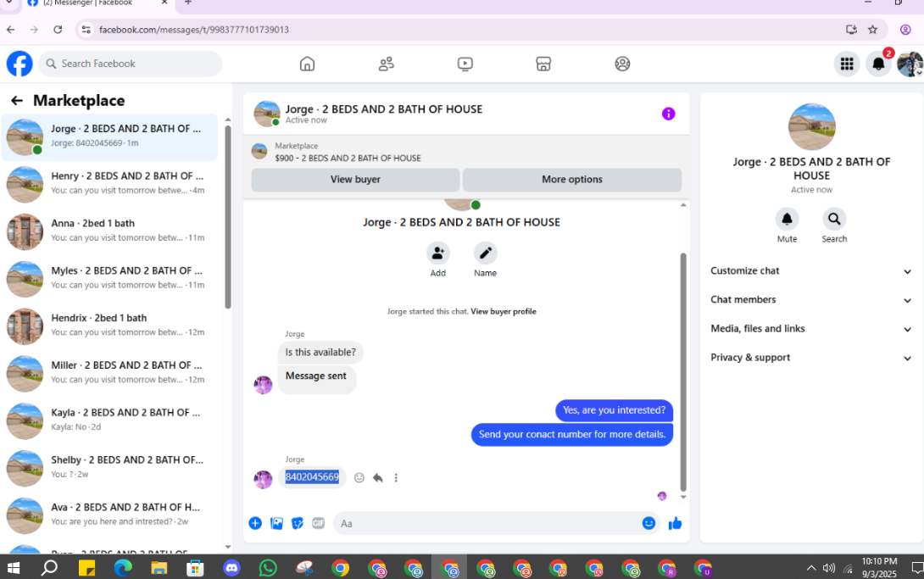
Task: Mute the conversation with the bell icon
Action: [x=787, y=219]
